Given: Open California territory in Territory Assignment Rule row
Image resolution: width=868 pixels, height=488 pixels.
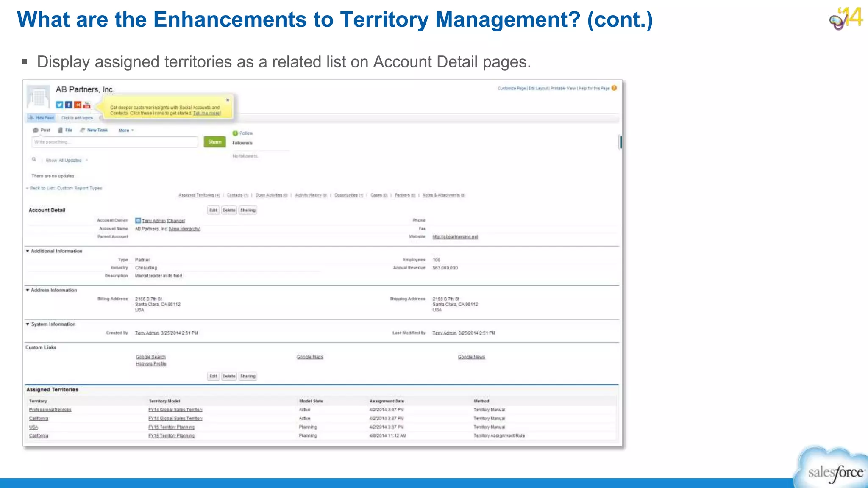Looking at the screenshot, I should point(39,435).
